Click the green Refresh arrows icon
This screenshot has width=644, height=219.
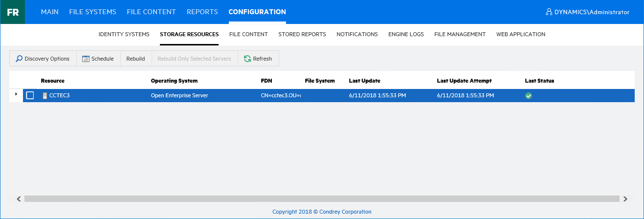tap(247, 59)
